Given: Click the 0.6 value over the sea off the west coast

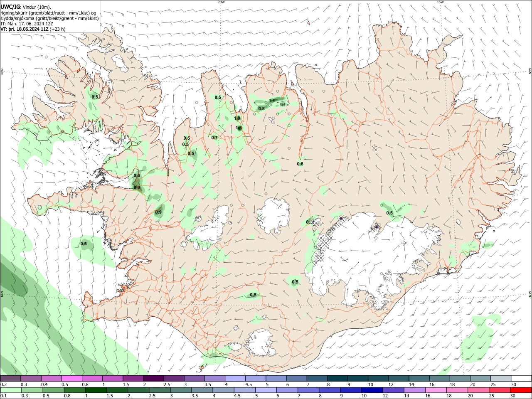Looking at the screenshot, I should tap(84, 244).
